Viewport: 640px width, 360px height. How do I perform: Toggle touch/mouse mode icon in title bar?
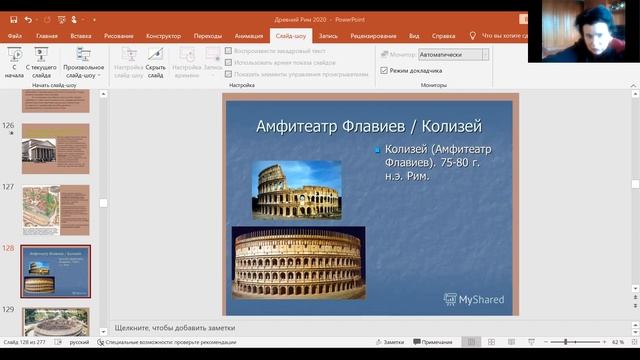(x=74, y=20)
